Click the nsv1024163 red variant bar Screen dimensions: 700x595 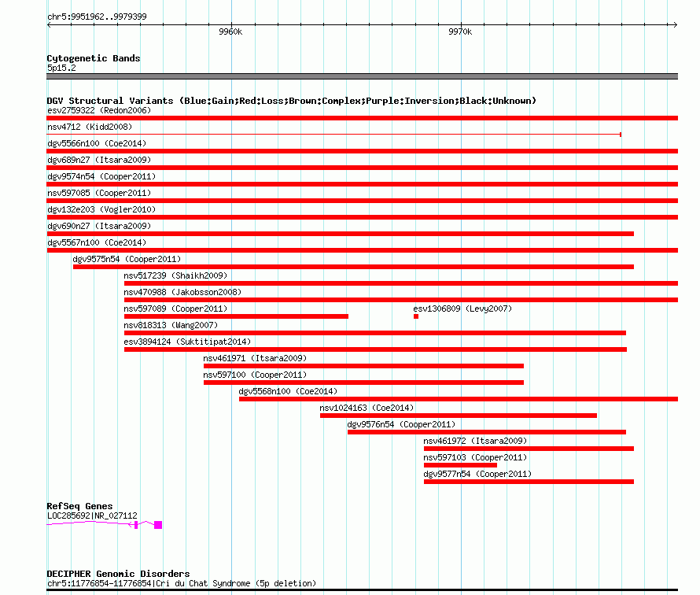pyautogui.click(x=459, y=416)
